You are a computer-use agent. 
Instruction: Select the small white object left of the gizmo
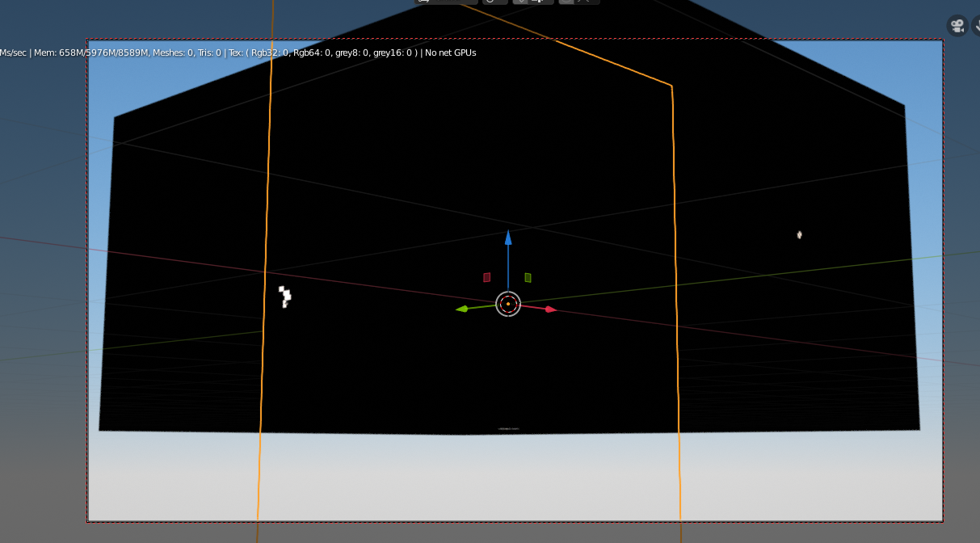284,297
